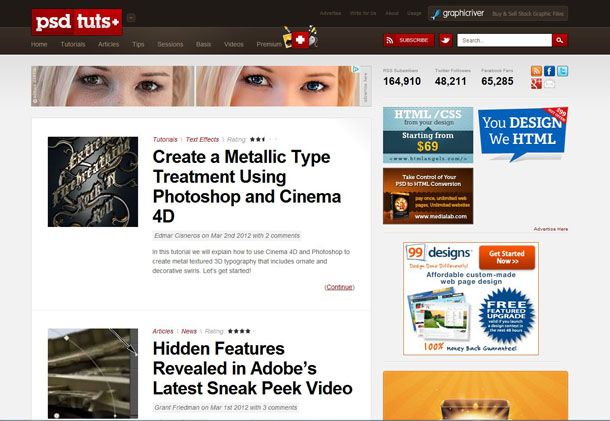The width and height of the screenshot is (610, 421).
Task: Focus the Search input field
Action: (504, 40)
